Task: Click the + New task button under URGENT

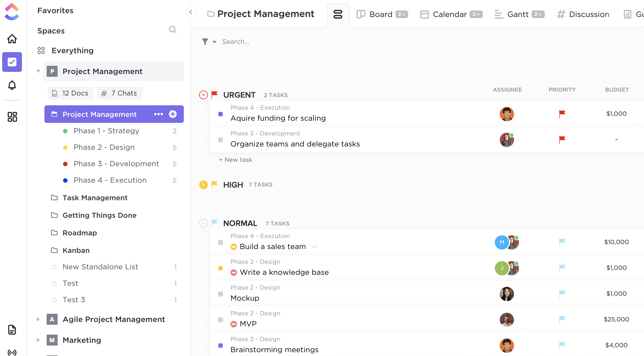Action: tap(235, 159)
